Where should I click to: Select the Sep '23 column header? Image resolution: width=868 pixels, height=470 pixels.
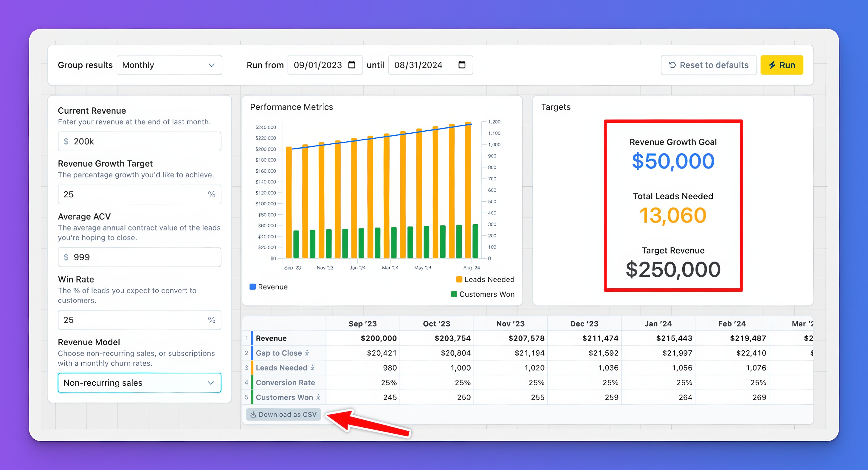click(362, 324)
